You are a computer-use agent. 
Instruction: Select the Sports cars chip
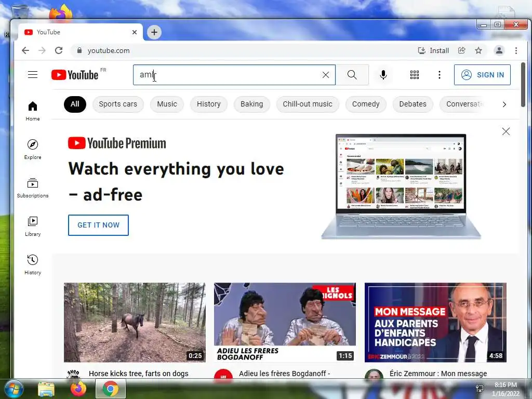(x=118, y=104)
